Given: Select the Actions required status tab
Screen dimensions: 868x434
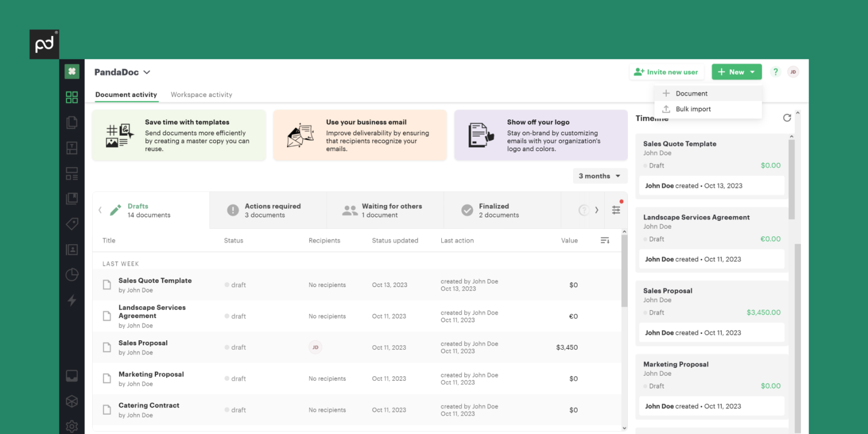Looking at the screenshot, I should point(267,210).
